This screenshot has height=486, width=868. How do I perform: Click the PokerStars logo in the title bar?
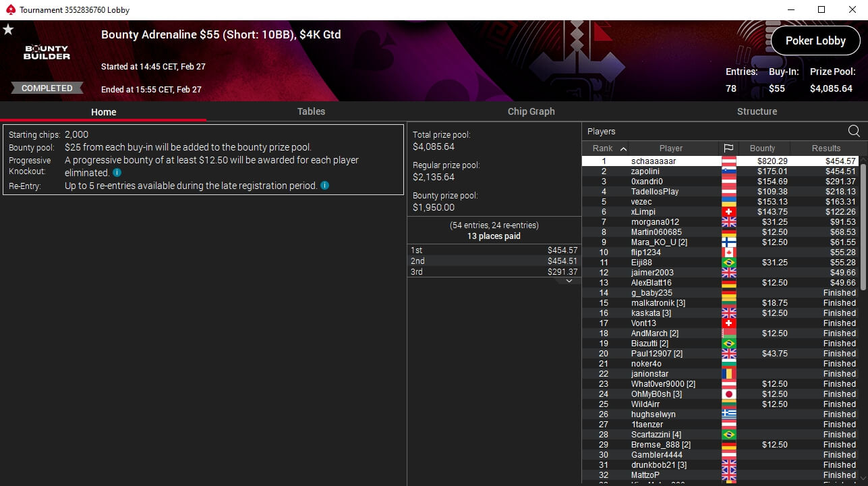[9, 10]
